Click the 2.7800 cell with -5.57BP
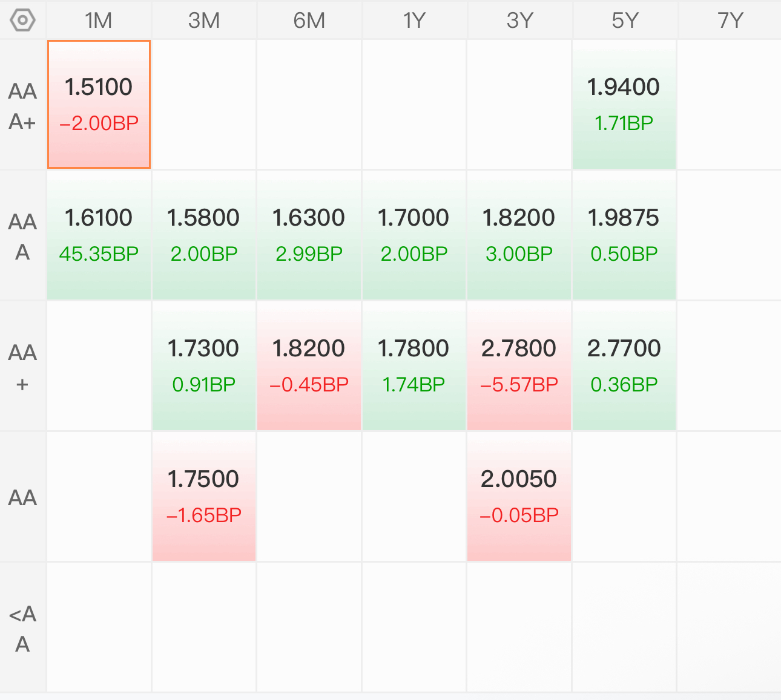Viewport: 781px width, 700px height. 519,366
